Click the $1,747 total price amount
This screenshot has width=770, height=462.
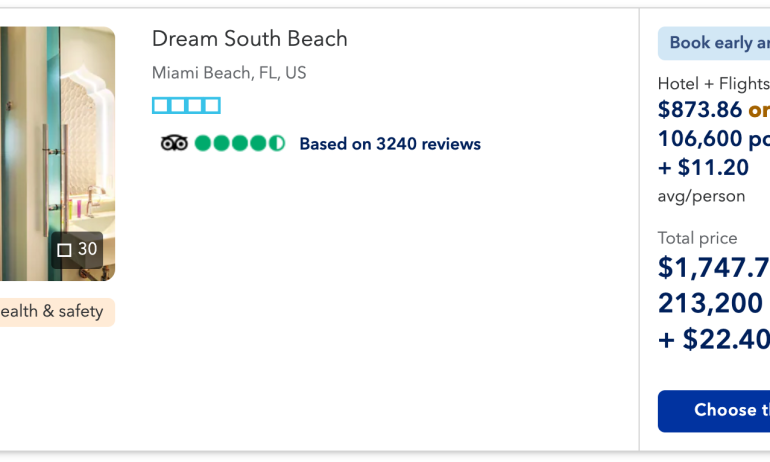[x=713, y=267]
